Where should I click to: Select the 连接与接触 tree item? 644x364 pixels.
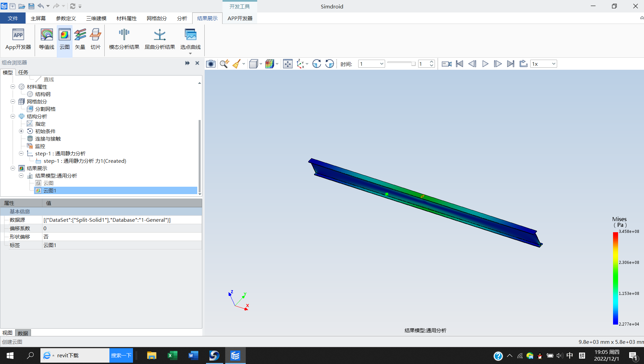pos(48,139)
